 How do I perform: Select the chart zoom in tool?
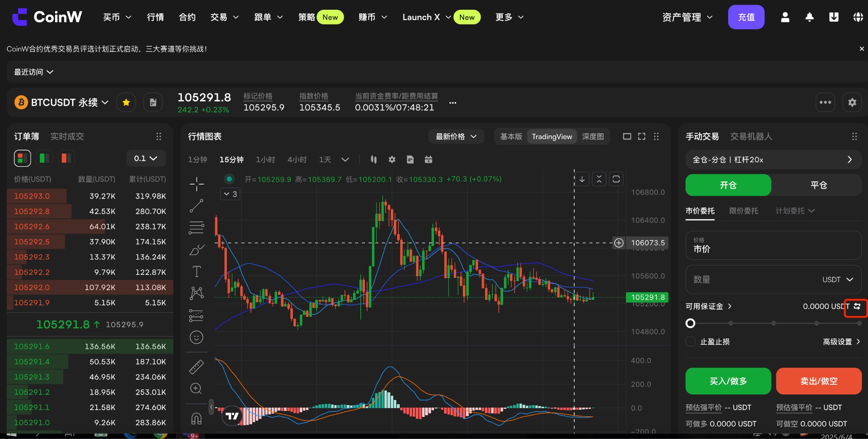(x=197, y=389)
